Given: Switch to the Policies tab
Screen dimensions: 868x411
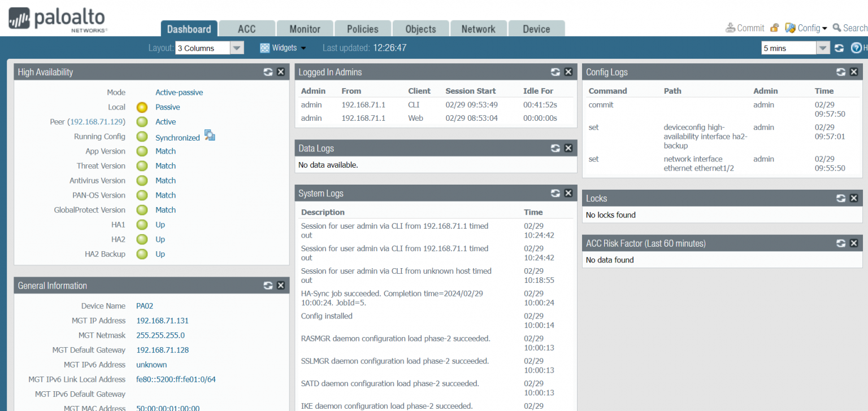Looking at the screenshot, I should 362,28.
